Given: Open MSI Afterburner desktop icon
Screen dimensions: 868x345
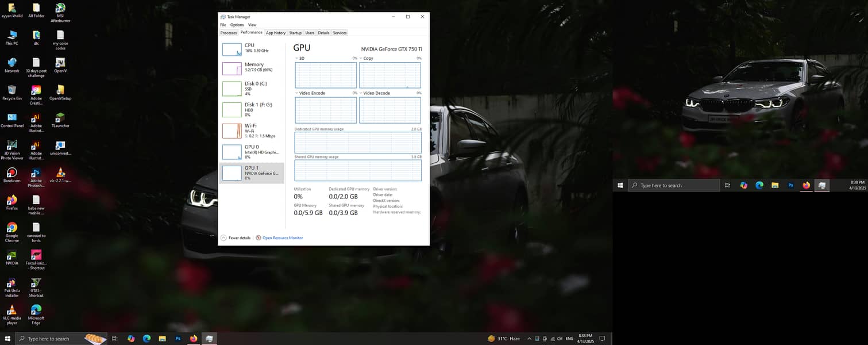Looking at the screenshot, I should click(60, 9).
